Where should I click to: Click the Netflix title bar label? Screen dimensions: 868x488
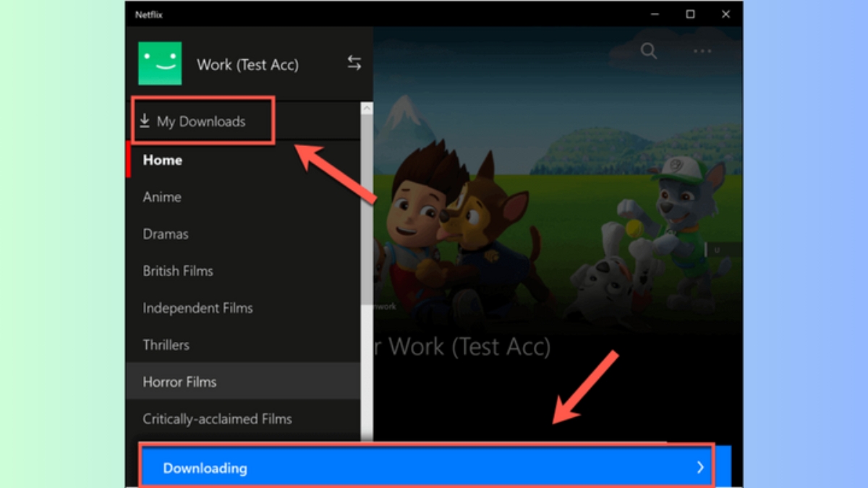(148, 14)
